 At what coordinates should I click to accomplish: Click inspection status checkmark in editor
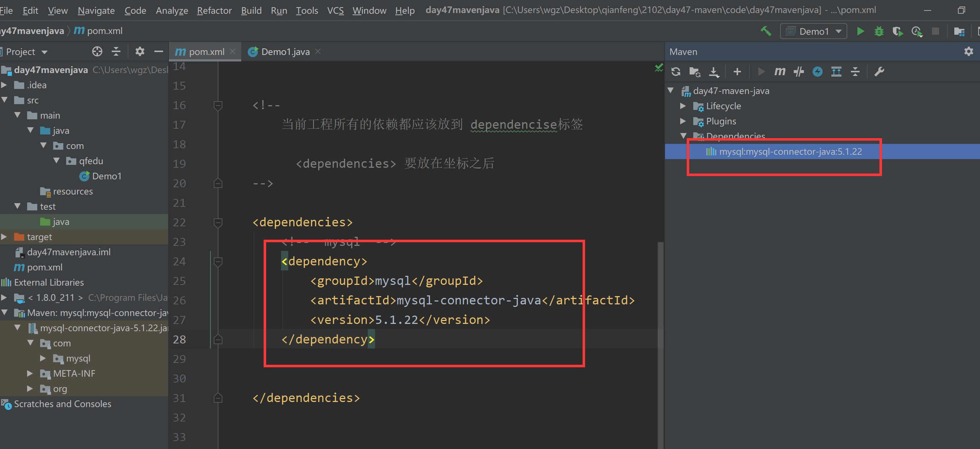click(x=659, y=68)
